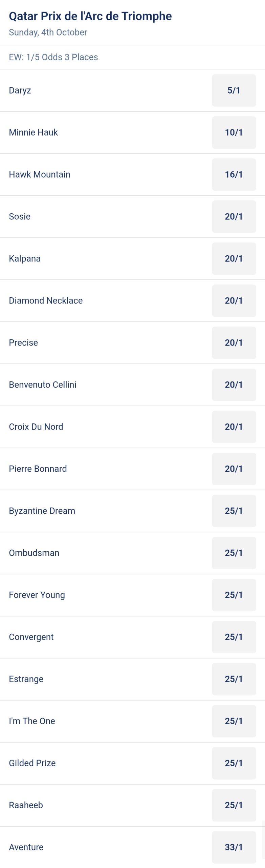Click Ombudsman 25/1 odds button
Screen dimensions: 265x868
234,553
